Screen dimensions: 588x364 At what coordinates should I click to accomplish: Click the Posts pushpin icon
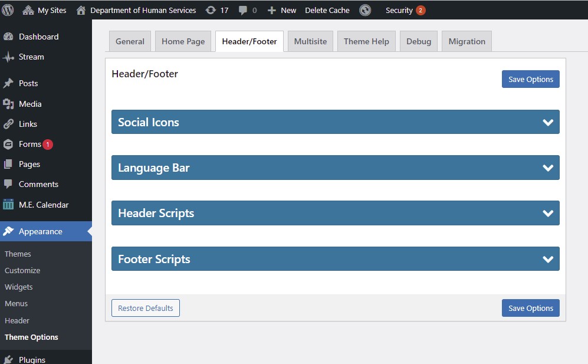click(8, 83)
